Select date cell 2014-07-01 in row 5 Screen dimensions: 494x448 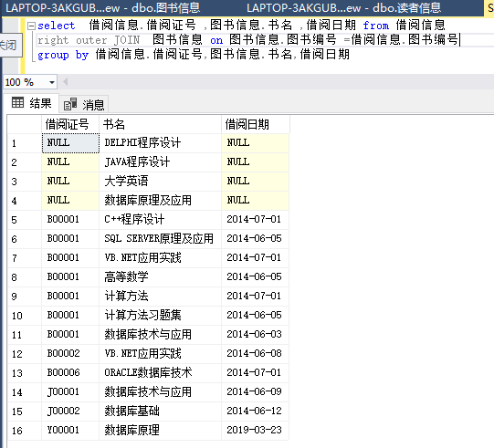(x=256, y=220)
